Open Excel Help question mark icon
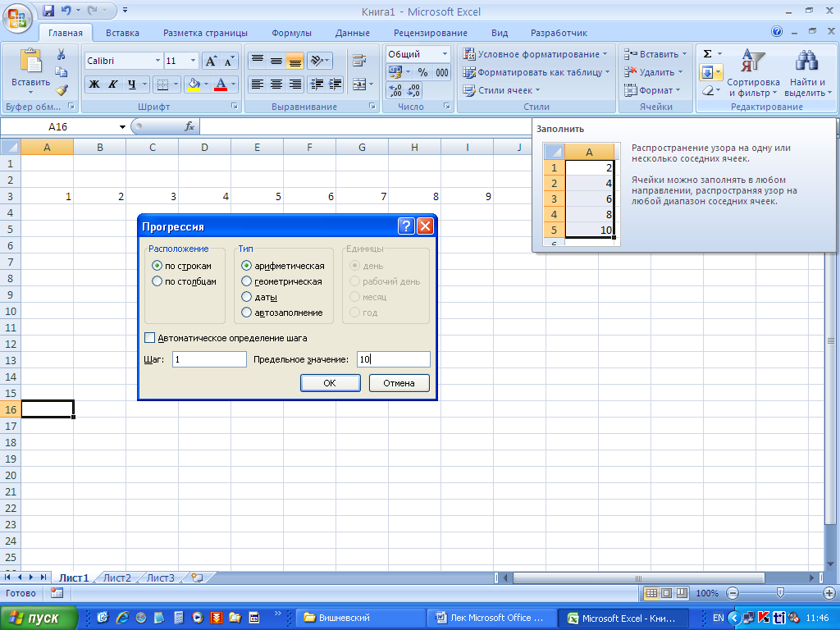The width and height of the screenshot is (840, 630). (x=777, y=32)
